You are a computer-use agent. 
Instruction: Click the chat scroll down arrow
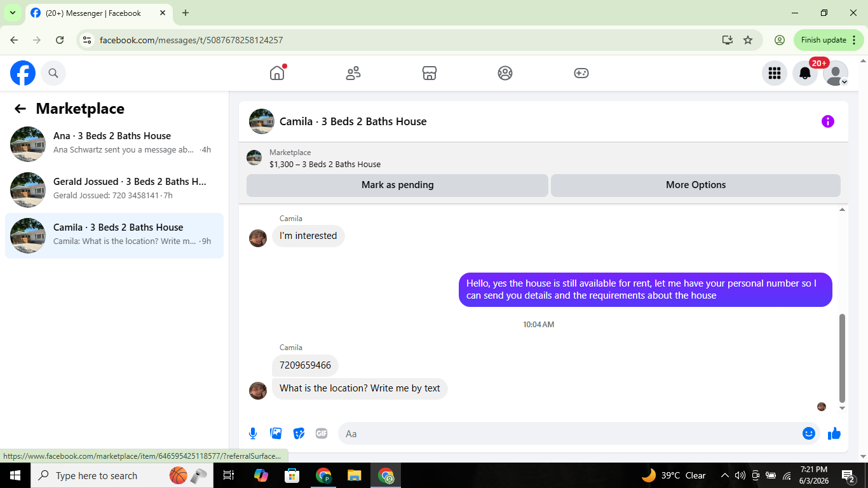pos(843,408)
